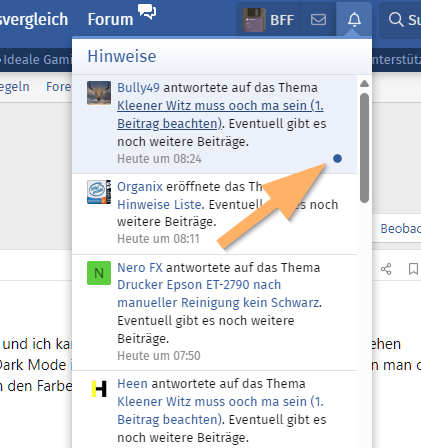Click the share icon

386,269
